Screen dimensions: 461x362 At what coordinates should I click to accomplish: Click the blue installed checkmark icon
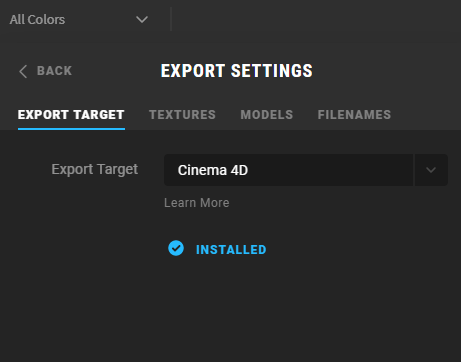click(176, 248)
